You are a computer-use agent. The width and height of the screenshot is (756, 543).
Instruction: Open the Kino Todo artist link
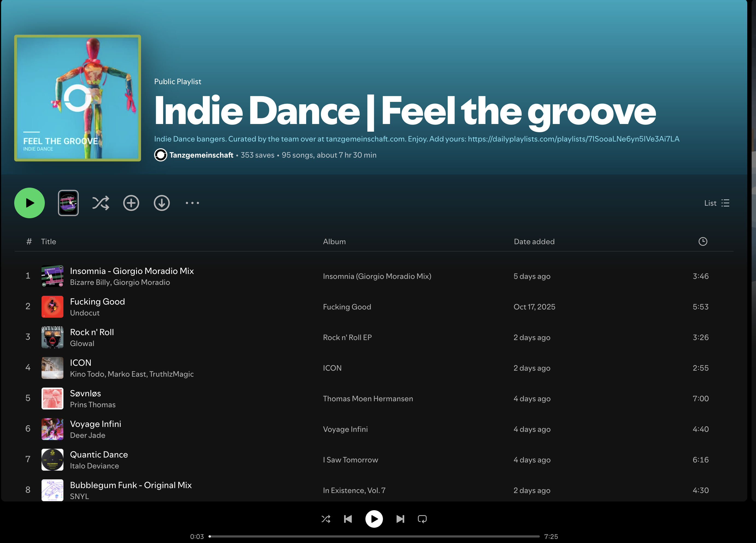pyautogui.click(x=87, y=374)
